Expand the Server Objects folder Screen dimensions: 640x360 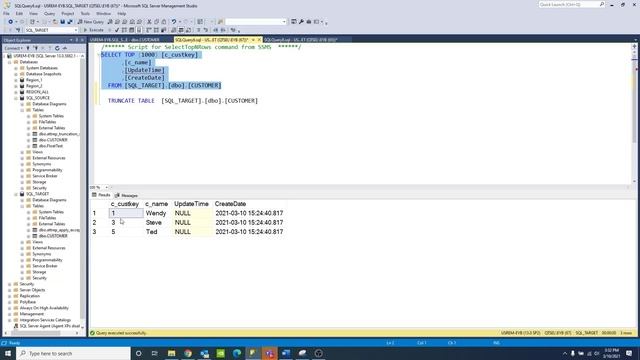point(9,290)
